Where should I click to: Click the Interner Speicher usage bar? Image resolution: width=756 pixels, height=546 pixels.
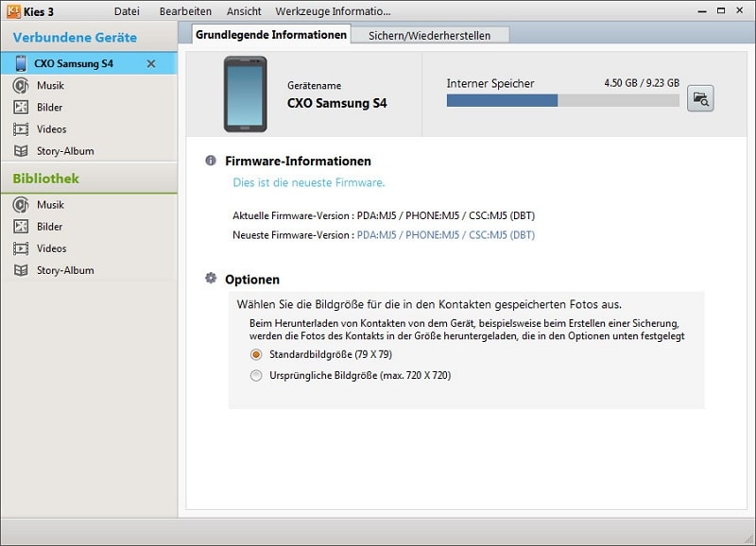pos(562,100)
